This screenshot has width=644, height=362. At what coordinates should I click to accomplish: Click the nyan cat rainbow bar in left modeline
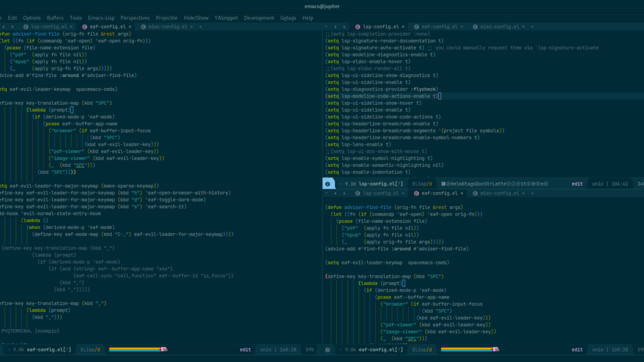(x=136, y=349)
